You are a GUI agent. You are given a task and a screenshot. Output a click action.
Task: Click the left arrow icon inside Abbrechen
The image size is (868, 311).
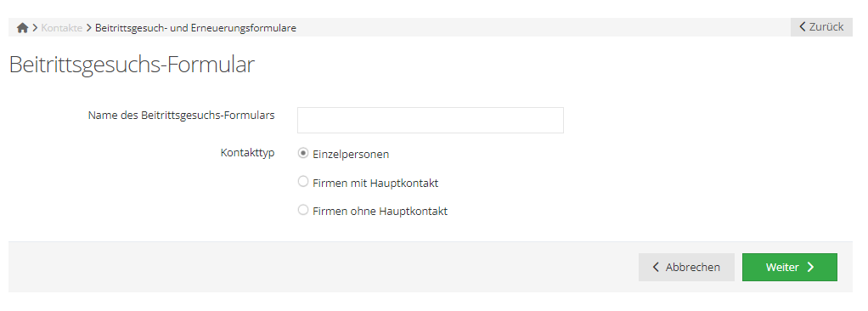coord(656,268)
